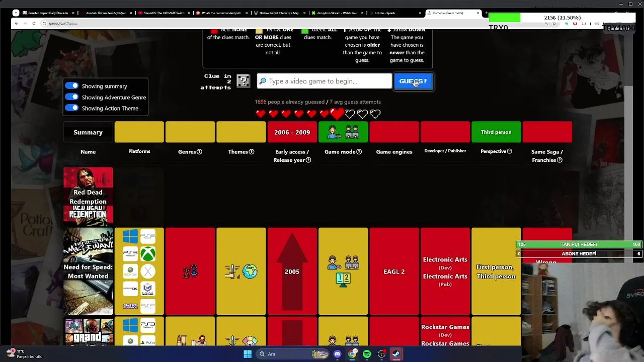Image resolution: width=644 pixels, height=362 pixels.
Task: Click the Genres help question-mark icon
Action: (x=199, y=152)
